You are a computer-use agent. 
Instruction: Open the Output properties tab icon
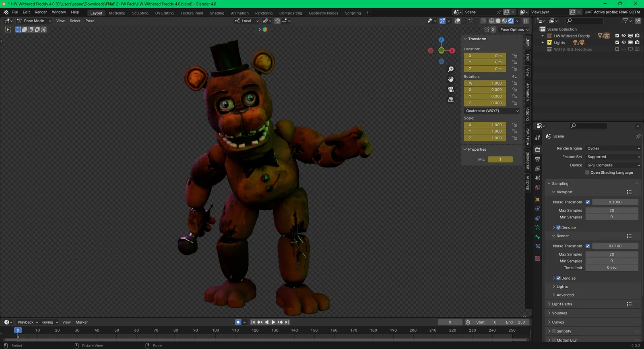(538, 159)
